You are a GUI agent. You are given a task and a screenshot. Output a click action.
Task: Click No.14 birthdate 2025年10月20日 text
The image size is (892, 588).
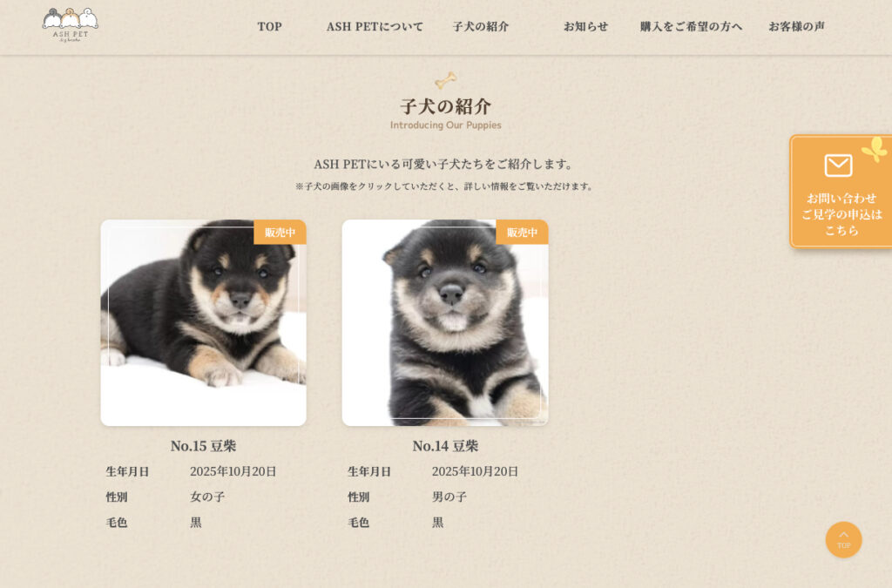click(x=475, y=471)
